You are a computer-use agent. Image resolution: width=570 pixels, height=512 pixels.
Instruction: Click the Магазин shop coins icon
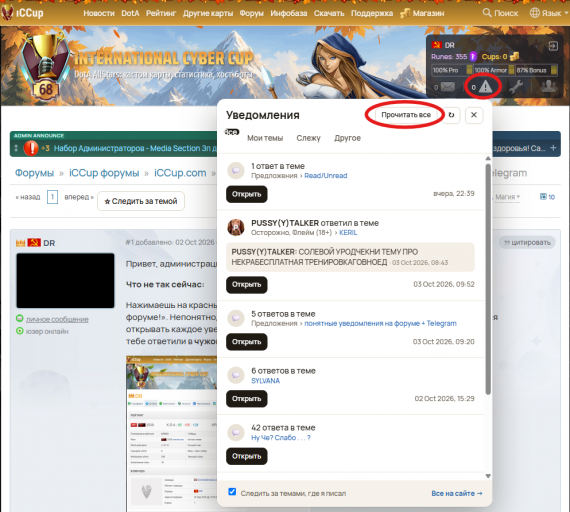pyautogui.click(x=405, y=13)
